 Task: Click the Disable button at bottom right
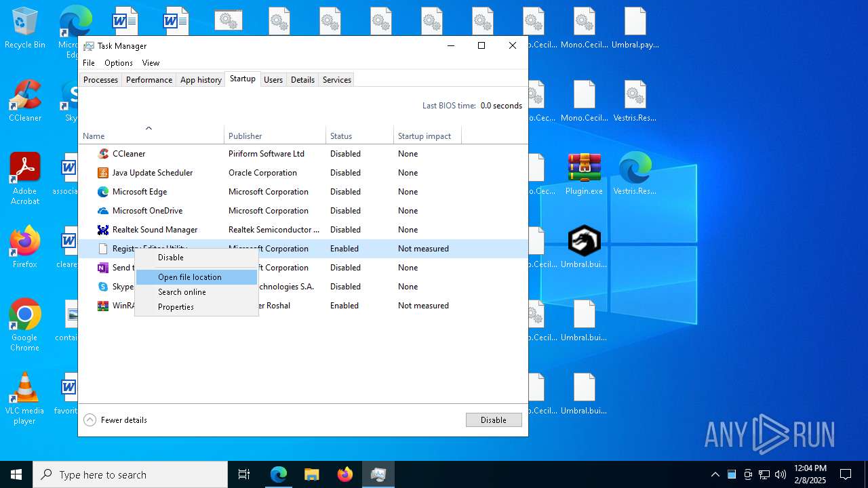tap(494, 420)
